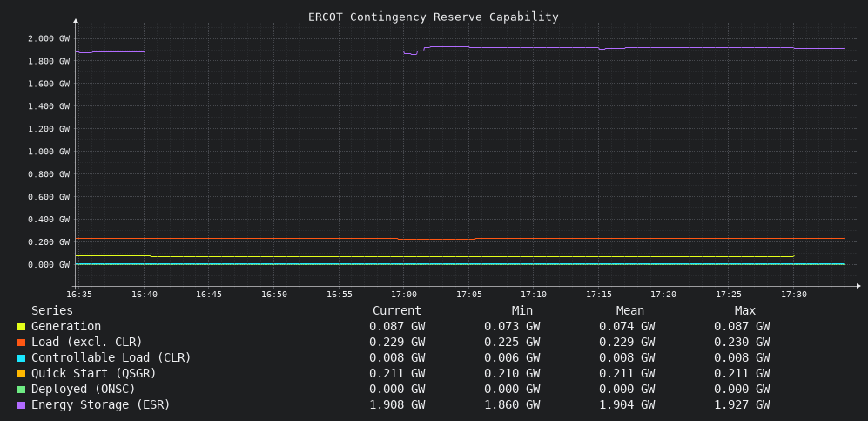Image resolution: width=868 pixels, height=421 pixels.
Task: Select the Load (excl. CLR) series label
Action: pos(87,342)
